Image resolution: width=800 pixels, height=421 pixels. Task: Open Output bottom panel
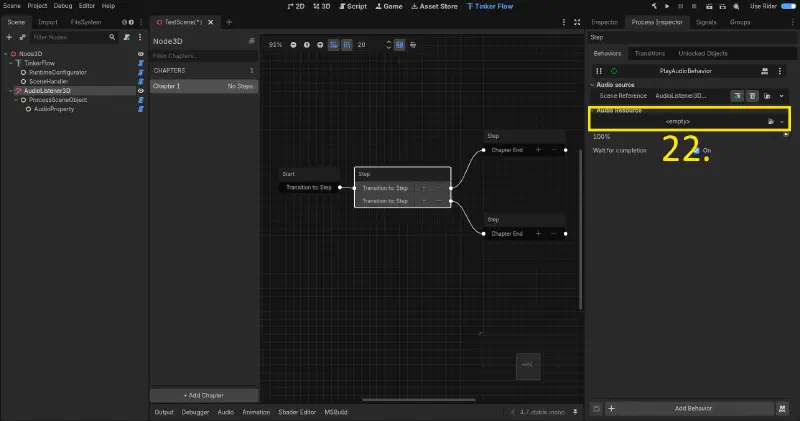click(x=164, y=412)
